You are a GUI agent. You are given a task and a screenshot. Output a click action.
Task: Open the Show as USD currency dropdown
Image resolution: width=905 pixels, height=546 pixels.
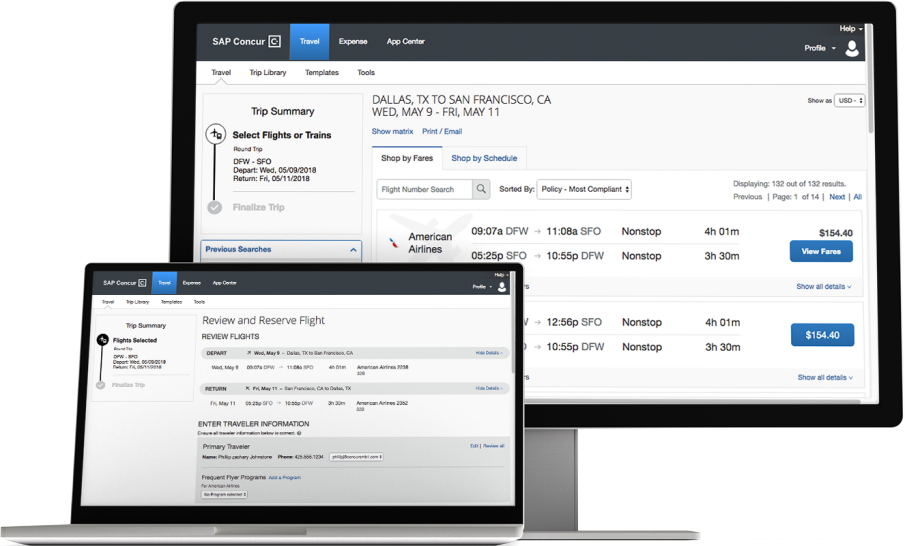(x=850, y=100)
